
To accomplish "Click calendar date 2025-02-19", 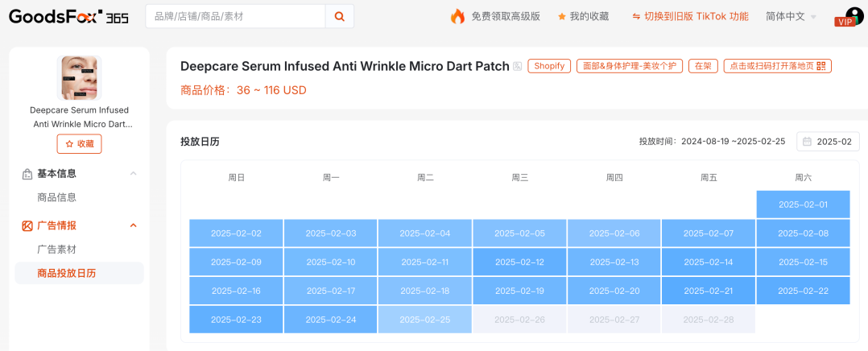I will [519, 291].
